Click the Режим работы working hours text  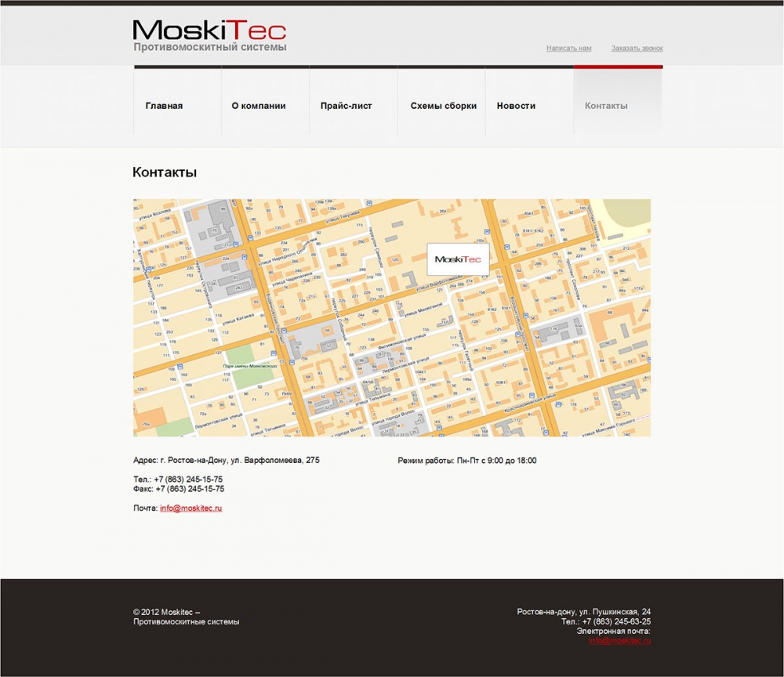pos(466,461)
